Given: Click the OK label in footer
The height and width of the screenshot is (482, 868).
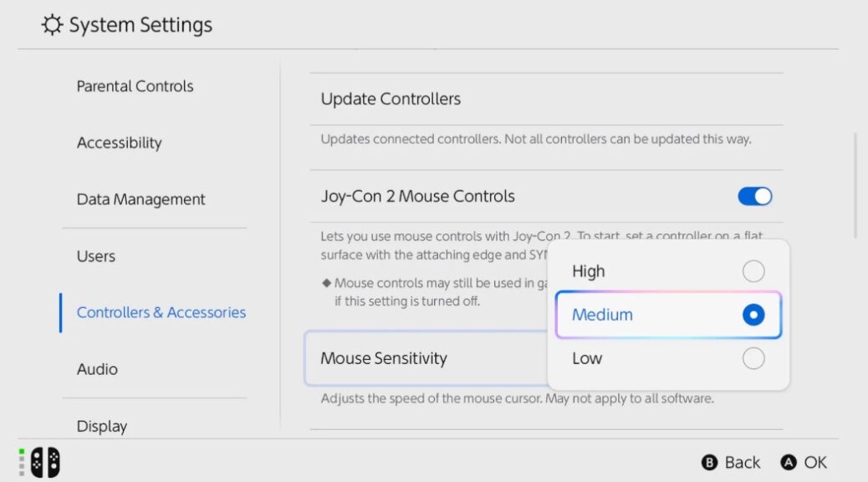Looking at the screenshot, I should [x=814, y=463].
